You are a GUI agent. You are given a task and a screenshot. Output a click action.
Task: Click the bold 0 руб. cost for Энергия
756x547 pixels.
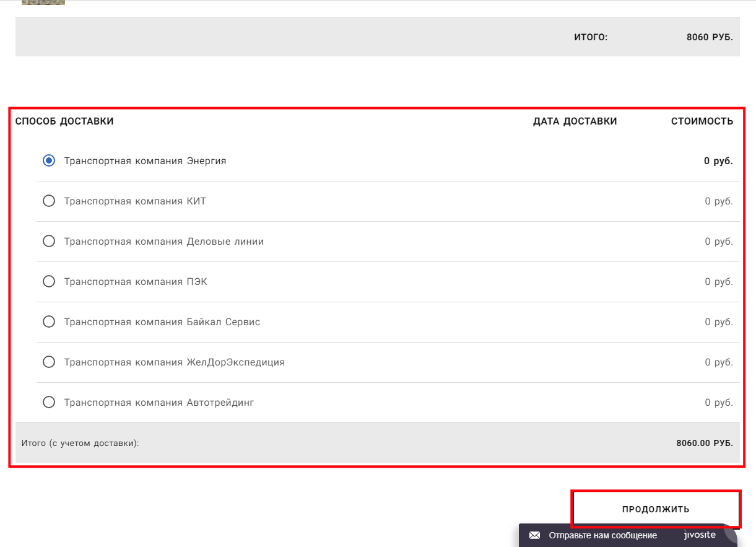(x=718, y=161)
